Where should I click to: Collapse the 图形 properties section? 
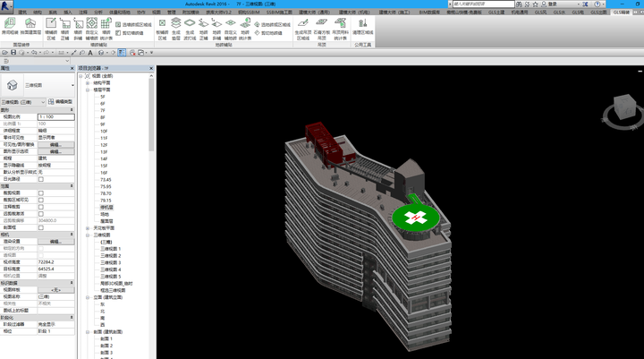(x=72, y=110)
